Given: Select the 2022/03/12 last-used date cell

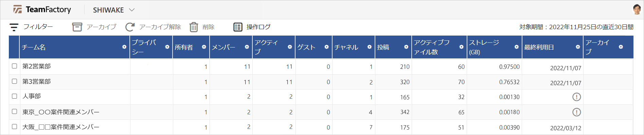Looking at the screenshot, I should coord(566,128).
